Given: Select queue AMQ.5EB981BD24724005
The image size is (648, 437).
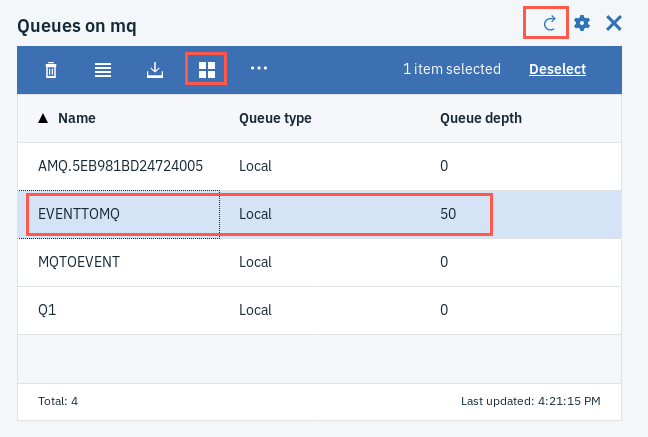Looking at the screenshot, I should 319,166.
